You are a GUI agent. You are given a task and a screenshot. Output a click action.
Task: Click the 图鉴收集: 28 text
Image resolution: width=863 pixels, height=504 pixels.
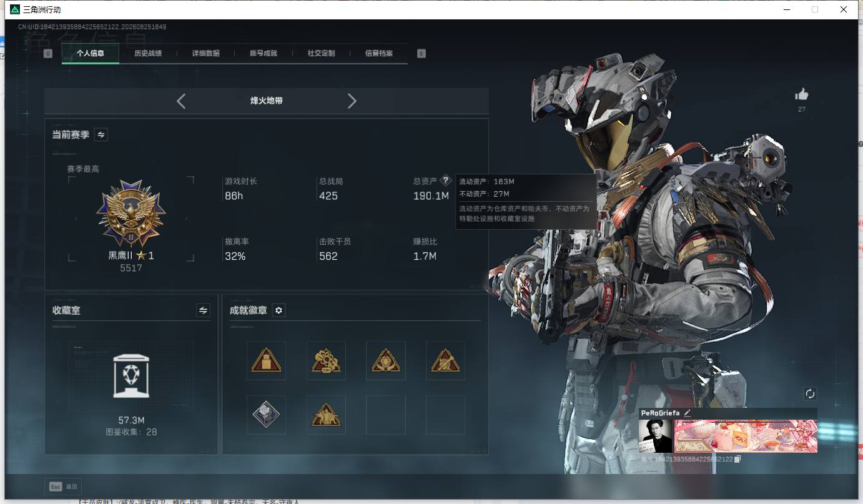[131, 432]
